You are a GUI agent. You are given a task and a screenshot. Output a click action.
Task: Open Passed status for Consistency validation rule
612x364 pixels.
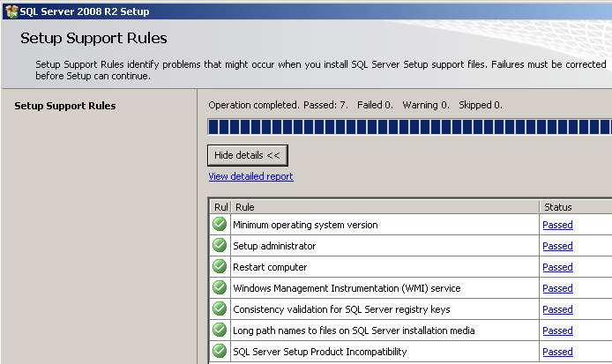coord(557,309)
